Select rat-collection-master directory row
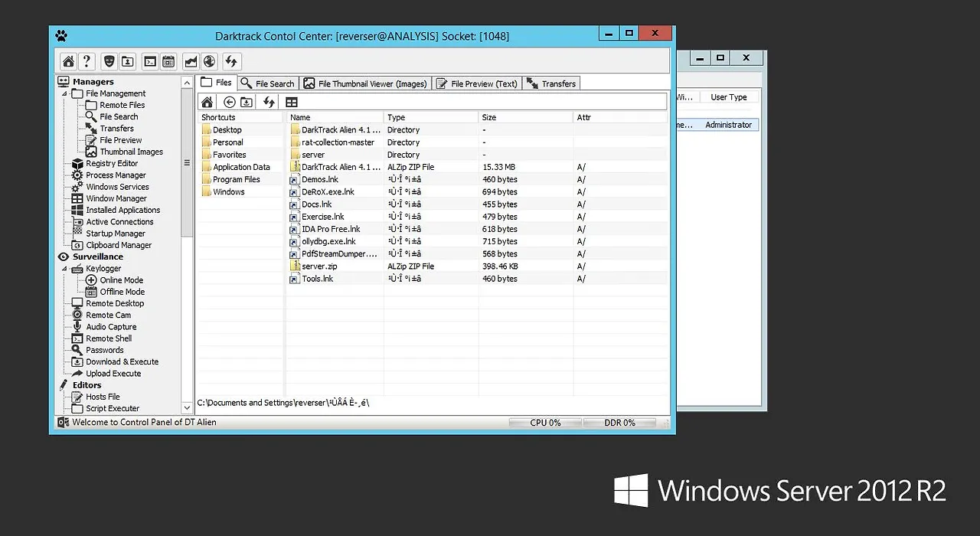980x536 pixels. pyautogui.click(x=478, y=142)
